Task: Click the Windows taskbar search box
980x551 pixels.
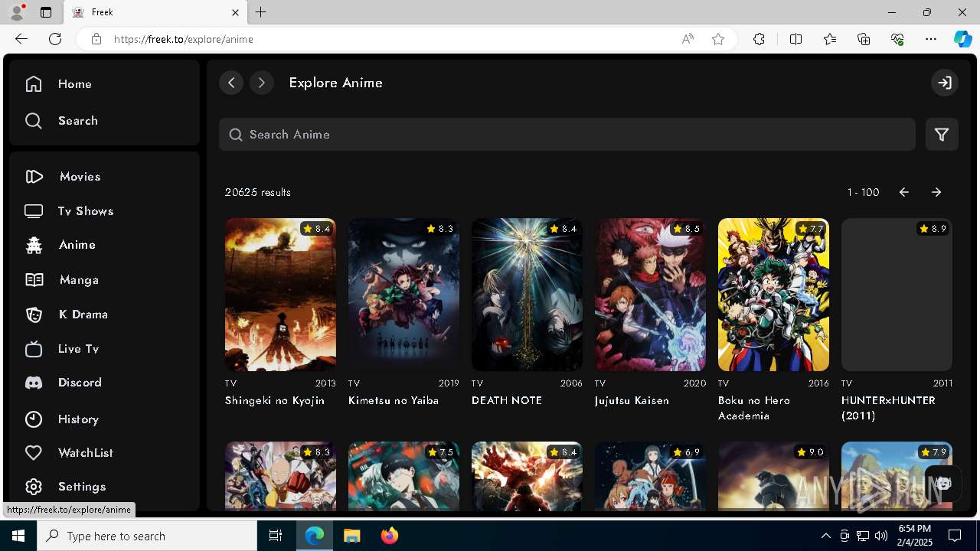Action: coord(147,536)
